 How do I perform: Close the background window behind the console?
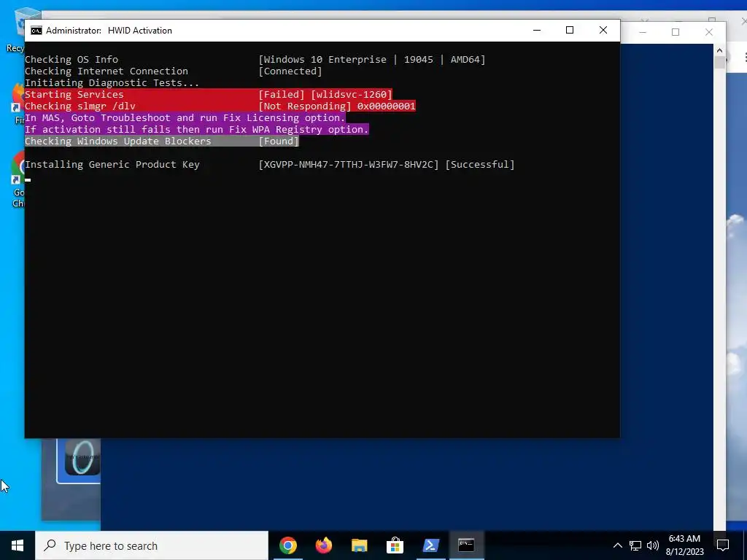[709, 32]
